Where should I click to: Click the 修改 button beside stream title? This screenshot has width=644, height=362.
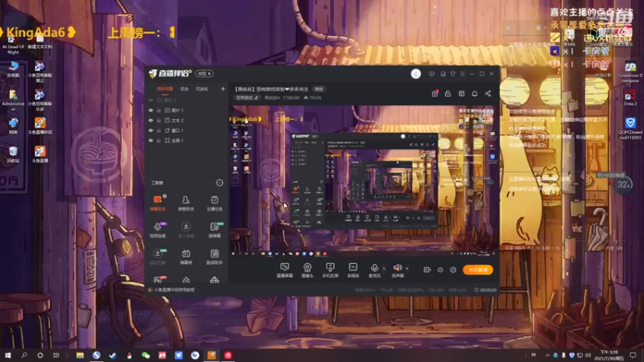[x=319, y=89]
